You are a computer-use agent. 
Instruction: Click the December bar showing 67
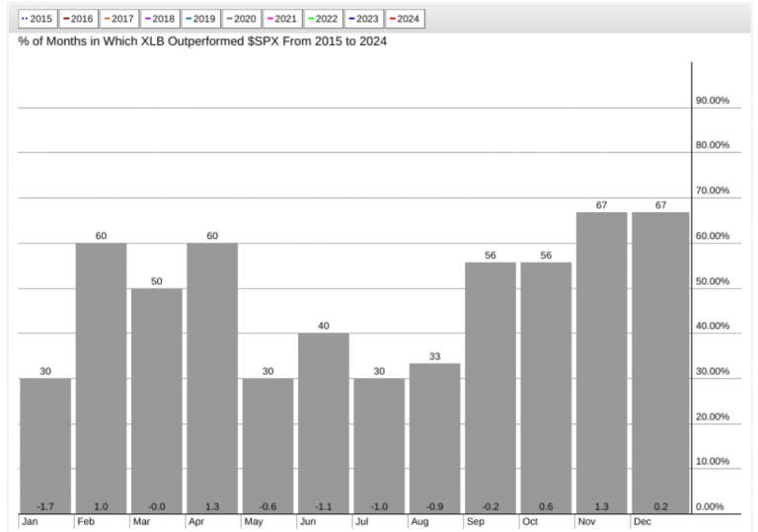(660, 363)
